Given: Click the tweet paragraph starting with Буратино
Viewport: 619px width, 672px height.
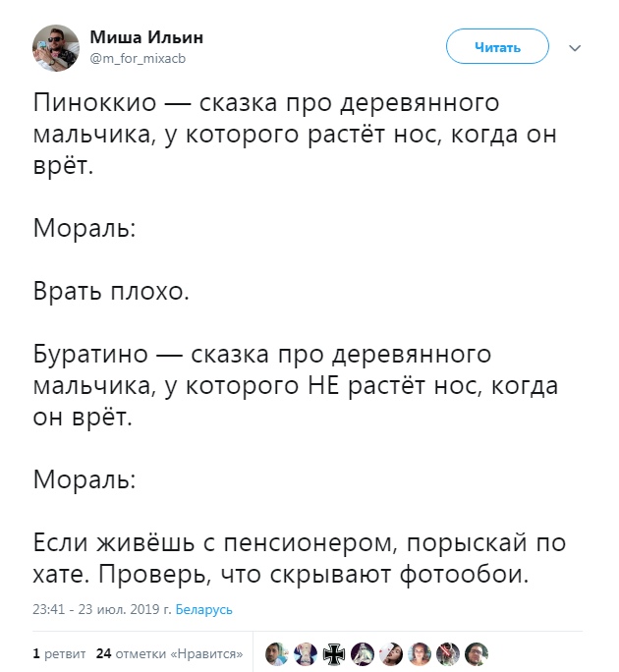Looking at the screenshot, I should (295, 385).
